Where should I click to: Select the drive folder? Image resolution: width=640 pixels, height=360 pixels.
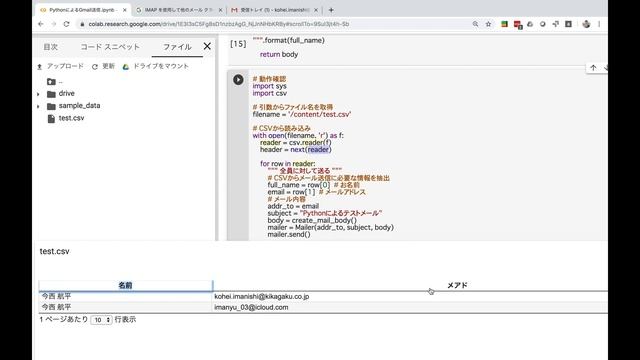click(67, 93)
